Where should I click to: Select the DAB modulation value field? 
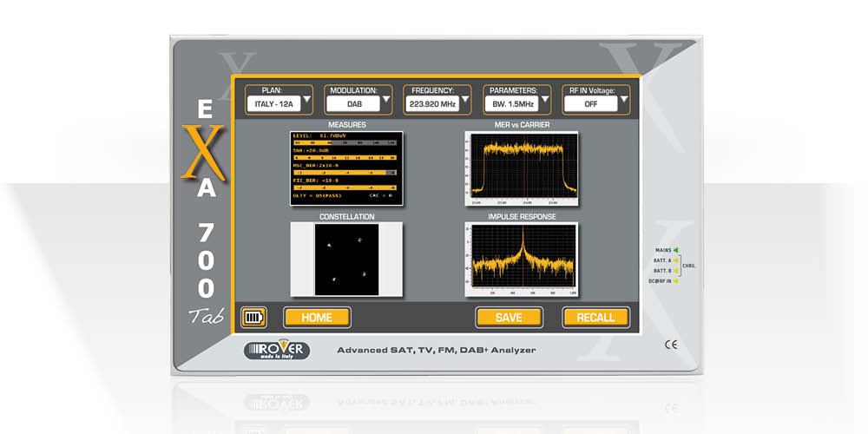click(x=353, y=103)
